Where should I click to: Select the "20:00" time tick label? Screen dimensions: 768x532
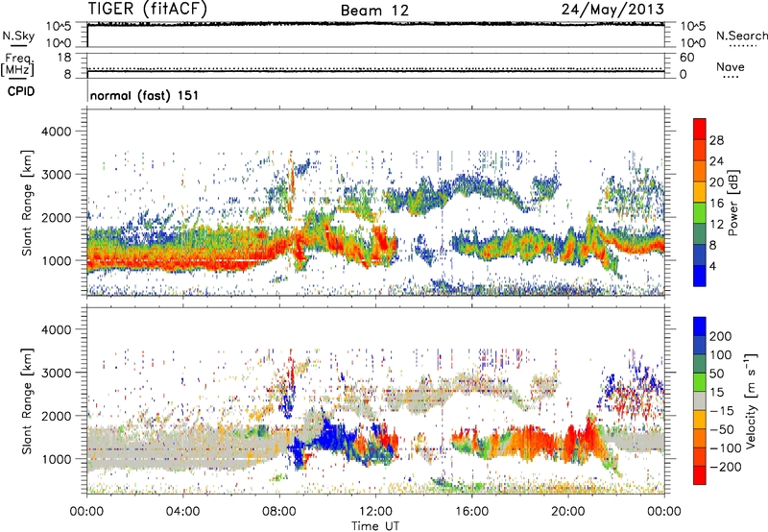[x=568, y=512]
